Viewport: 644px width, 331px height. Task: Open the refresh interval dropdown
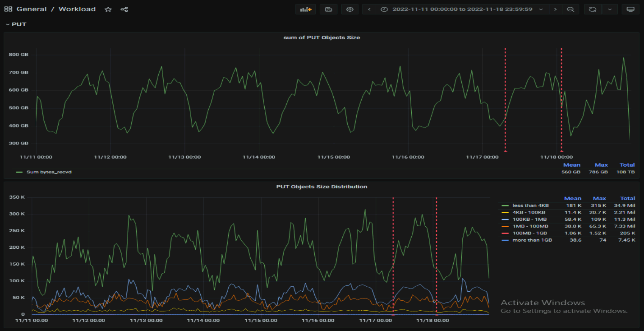[x=610, y=9]
